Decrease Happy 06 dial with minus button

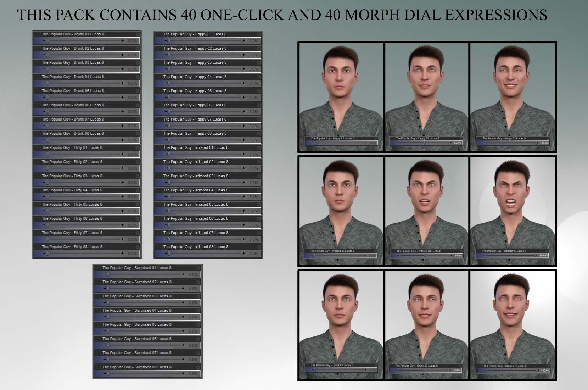[166, 112]
